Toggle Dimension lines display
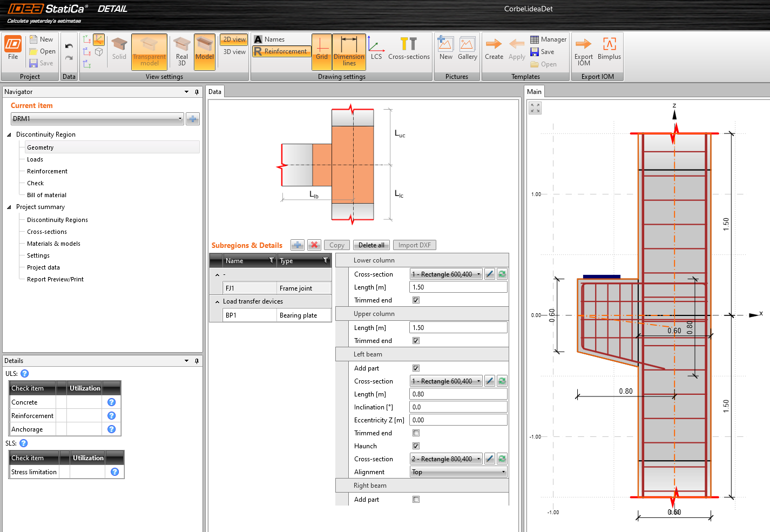770x532 pixels. [349, 51]
